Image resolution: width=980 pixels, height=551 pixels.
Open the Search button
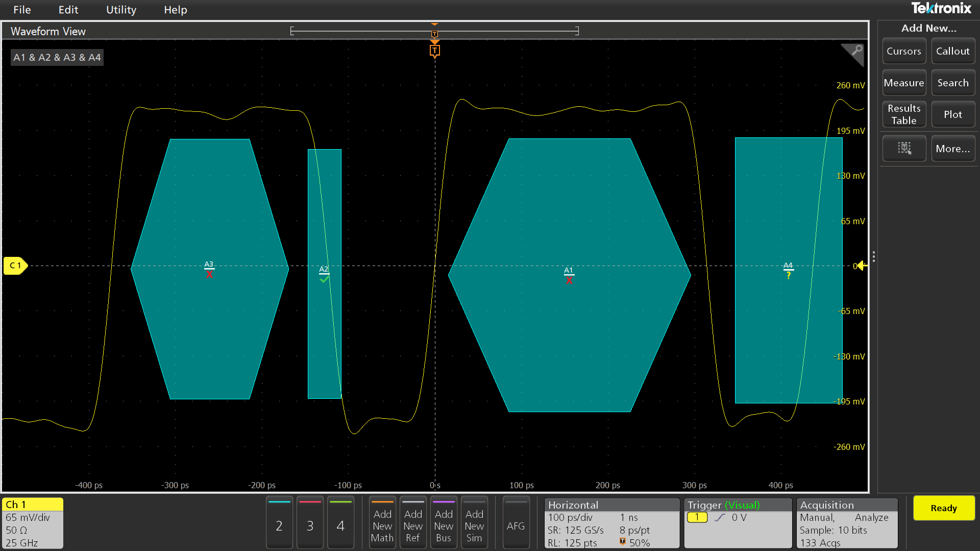tap(952, 83)
